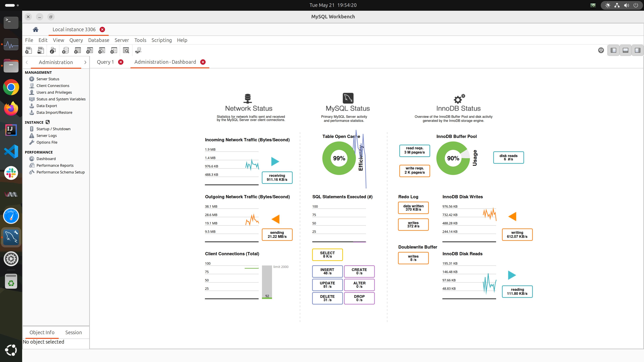This screenshot has width=644, height=362.
Task: Toggle the right sidebar panel visibility
Action: coord(637,50)
